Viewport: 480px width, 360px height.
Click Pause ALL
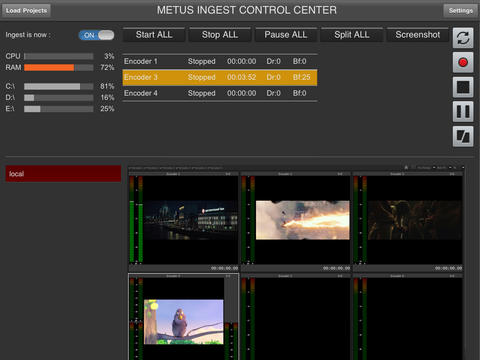click(x=286, y=35)
